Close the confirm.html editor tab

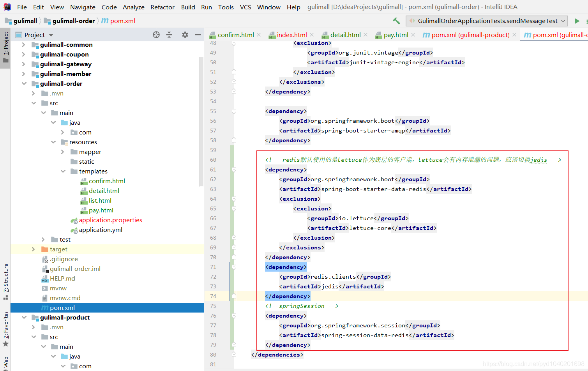pos(259,35)
